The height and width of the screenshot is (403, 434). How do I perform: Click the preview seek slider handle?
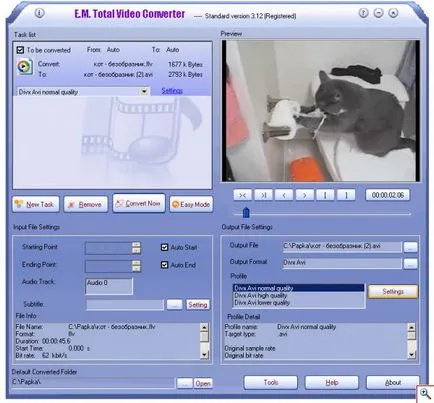tap(246, 212)
